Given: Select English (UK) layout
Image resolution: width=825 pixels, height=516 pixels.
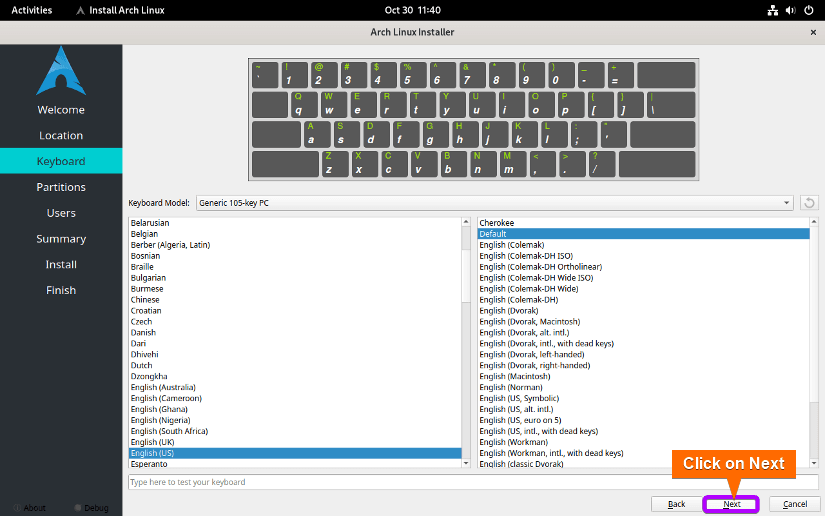Looking at the screenshot, I should pyautogui.click(x=295, y=442).
